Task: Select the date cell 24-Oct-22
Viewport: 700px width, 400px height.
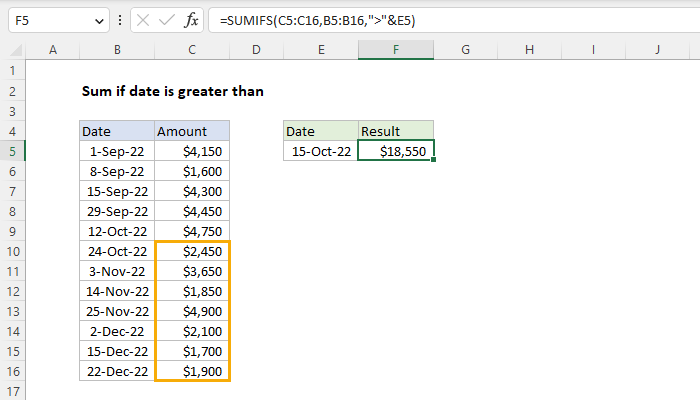Action: [x=117, y=251]
